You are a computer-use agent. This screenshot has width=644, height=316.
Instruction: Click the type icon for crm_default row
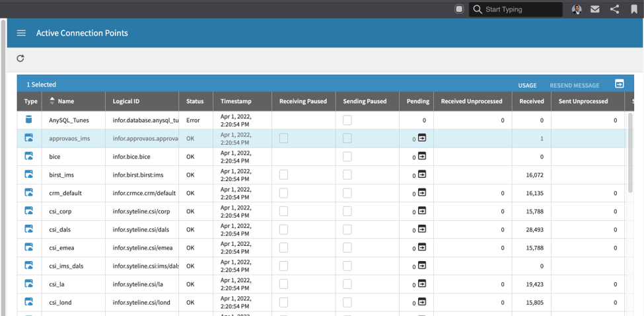29,192
